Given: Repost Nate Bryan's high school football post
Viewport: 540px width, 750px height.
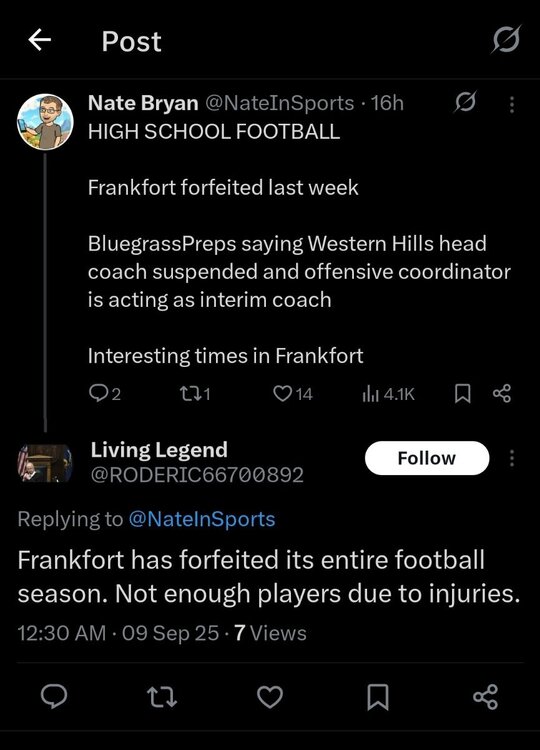Looking at the screenshot, I should [x=195, y=394].
